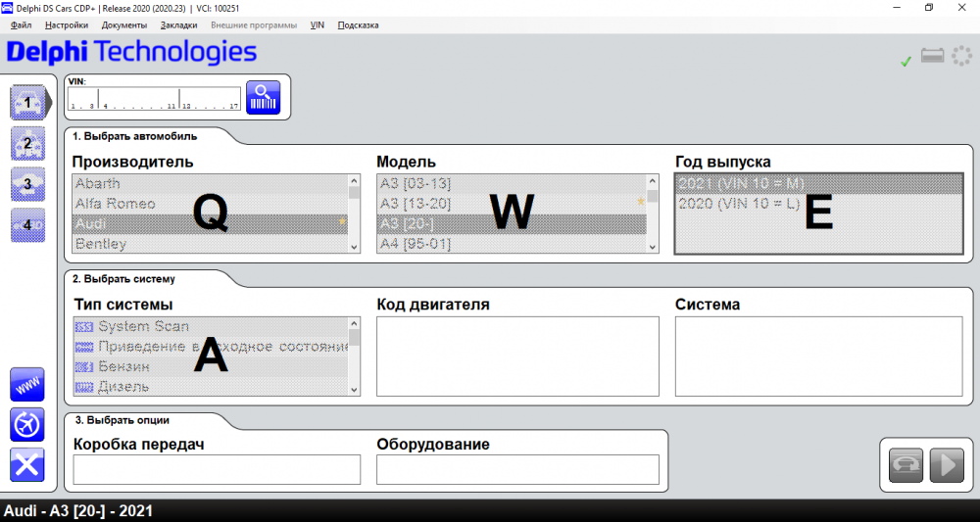
Task: Select Alfa Romeo in manufacturer list
Action: pos(211,204)
